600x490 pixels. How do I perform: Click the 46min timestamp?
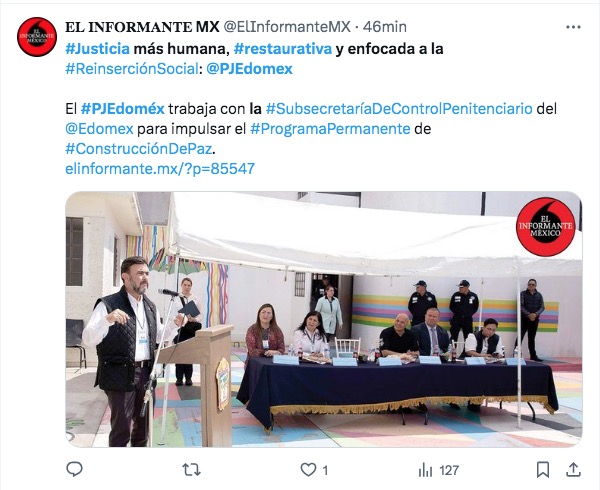click(385, 27)
